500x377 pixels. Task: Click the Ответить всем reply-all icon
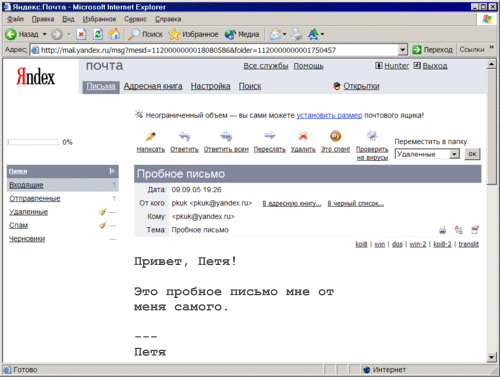tap(226, 136)
